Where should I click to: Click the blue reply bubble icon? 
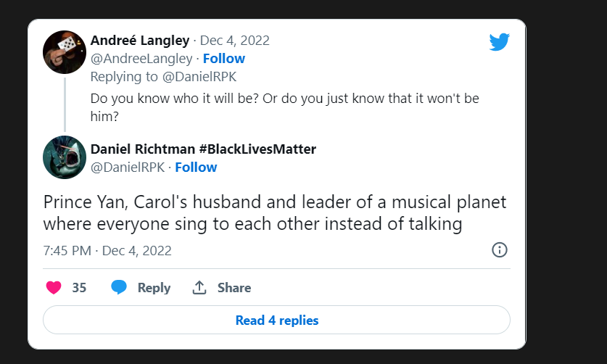[119, 288]
